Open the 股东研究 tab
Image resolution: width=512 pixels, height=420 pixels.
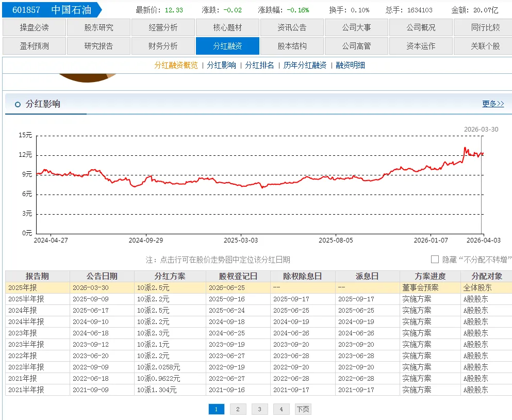tap(98, 27)
